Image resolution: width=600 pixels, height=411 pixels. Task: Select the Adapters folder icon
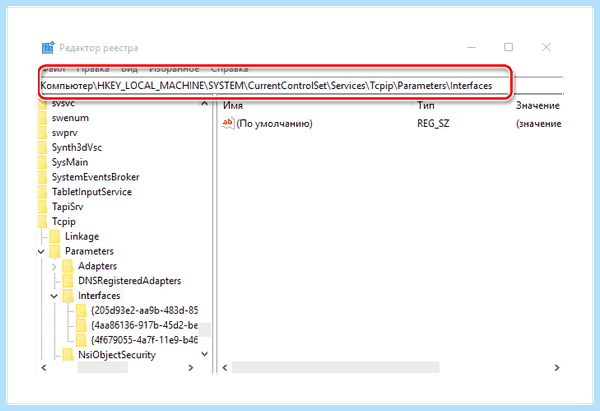(x=68, y=266)
